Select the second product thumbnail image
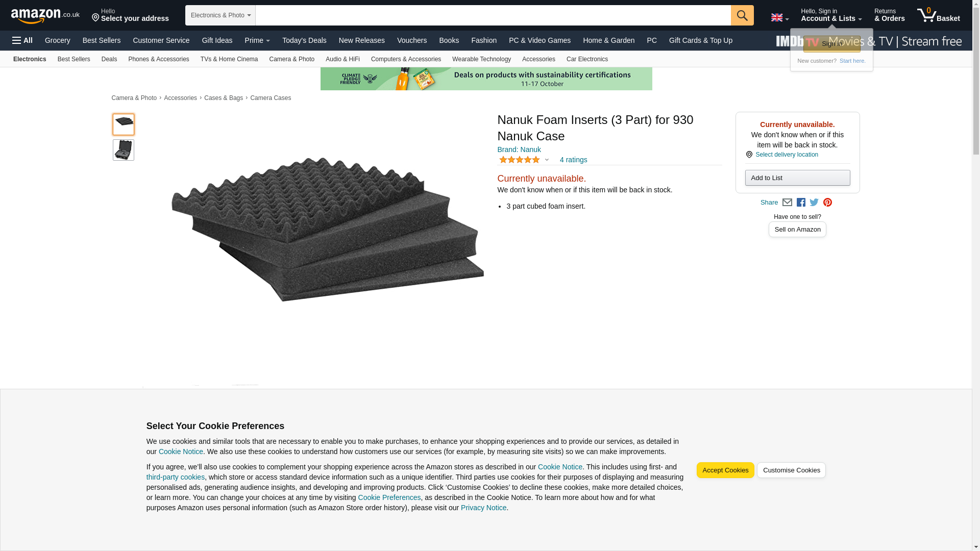 (124, 151)
